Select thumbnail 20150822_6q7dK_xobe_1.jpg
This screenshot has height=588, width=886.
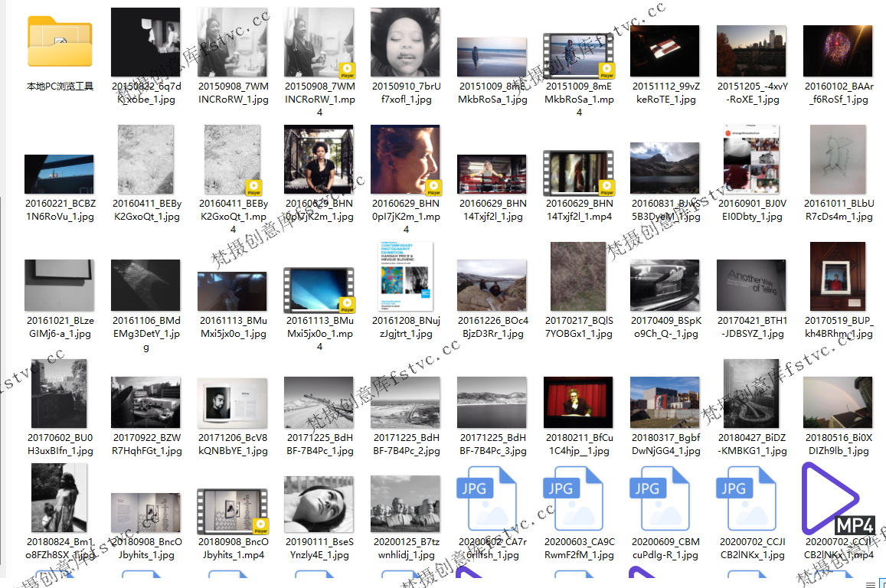click(x=145, y=42)
